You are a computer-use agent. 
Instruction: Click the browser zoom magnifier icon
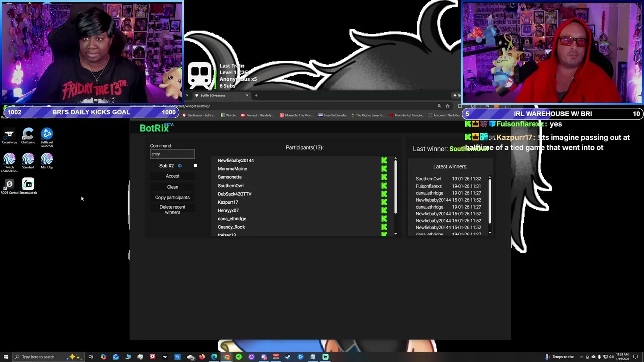coord(439,106)
